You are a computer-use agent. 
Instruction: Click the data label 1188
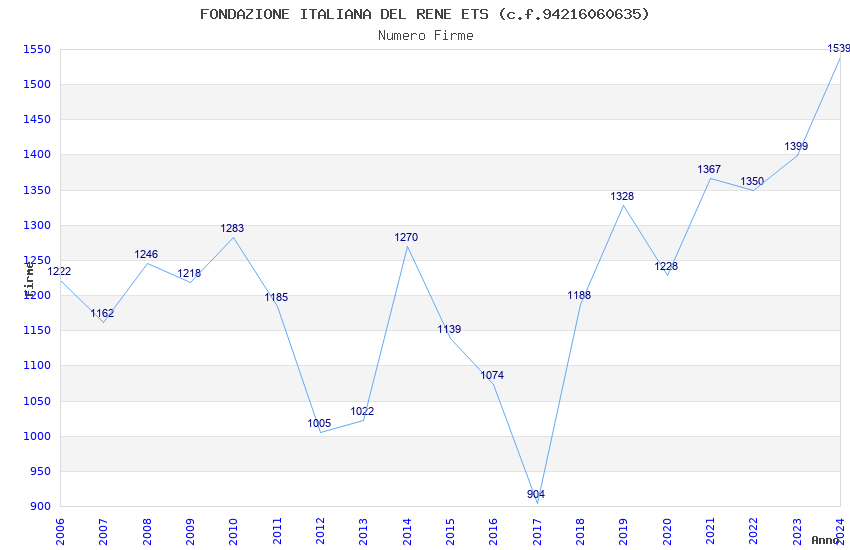pyautogui.click(x=579, y=295)
